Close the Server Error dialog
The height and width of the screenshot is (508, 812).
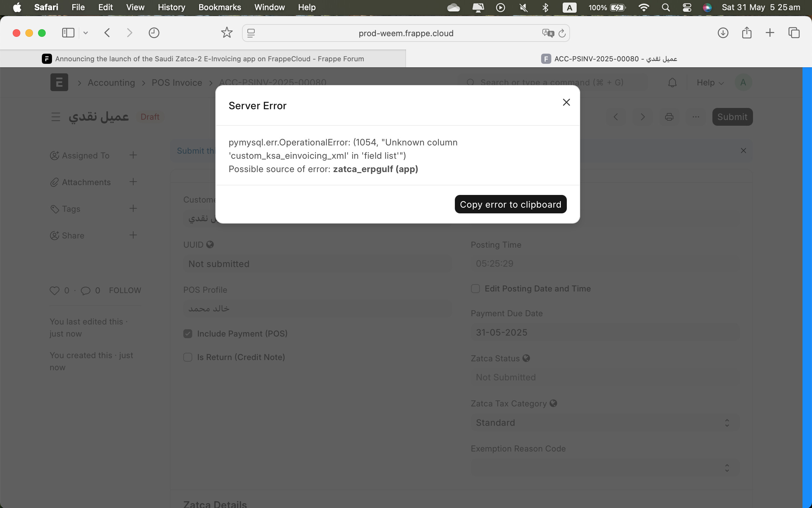pos(566,102)
